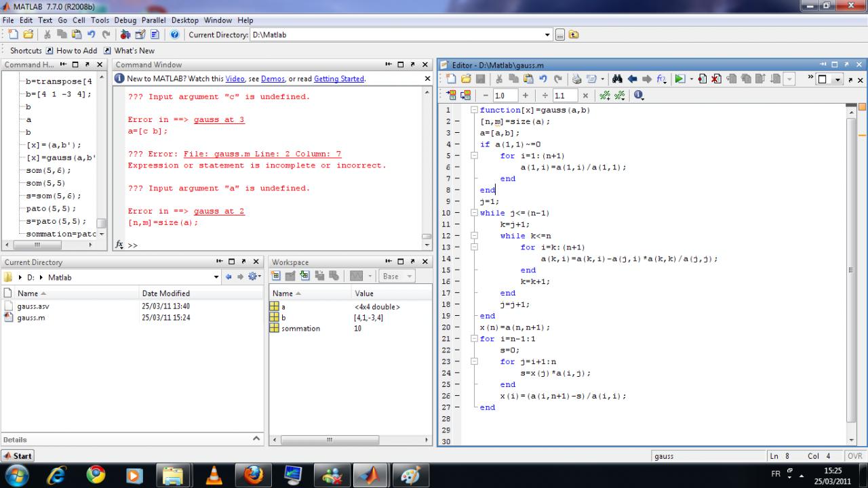Image resolution: width=868 pixels, height=488 pixels.
Task: Open the Cell menu
Action: point(79,20)
